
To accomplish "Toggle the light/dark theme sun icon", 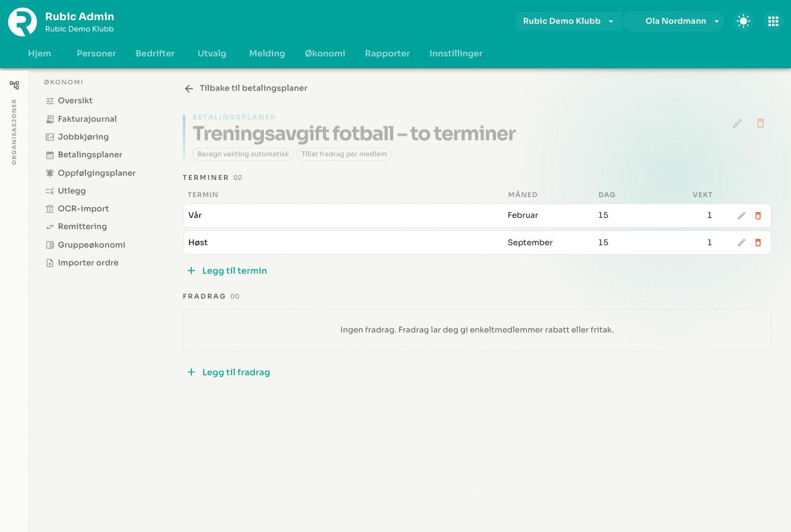I will (x=743, y=21).
